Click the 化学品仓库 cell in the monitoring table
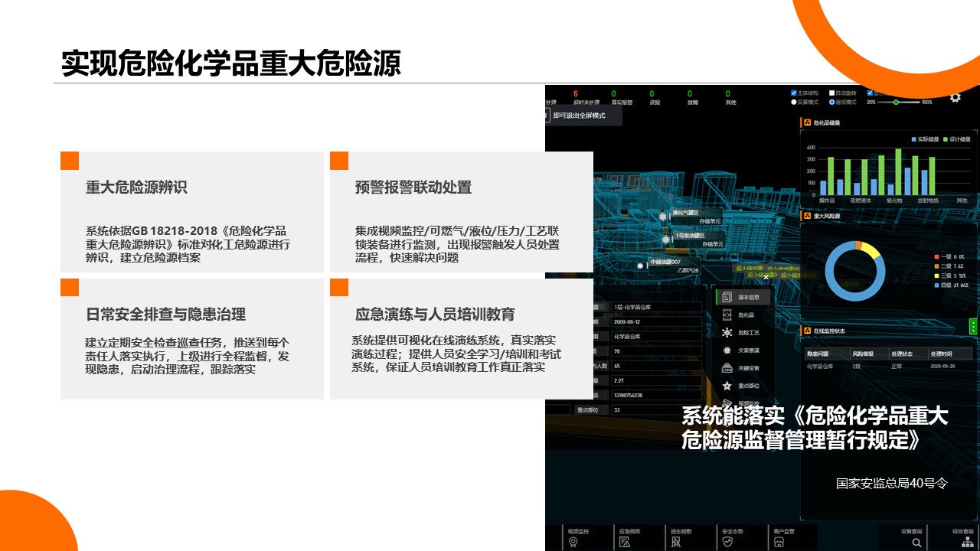 (821, 366)
